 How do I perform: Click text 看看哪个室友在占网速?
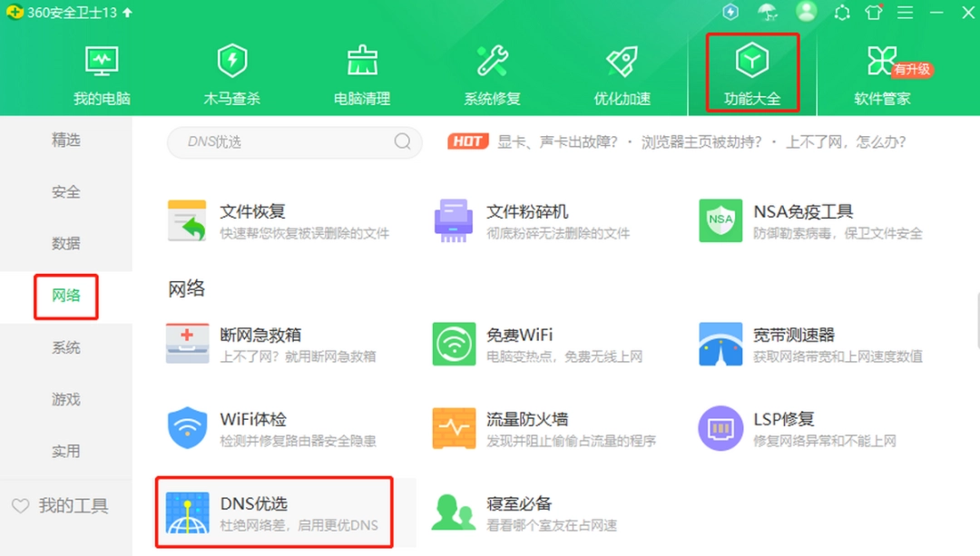(x=552, y=525)
